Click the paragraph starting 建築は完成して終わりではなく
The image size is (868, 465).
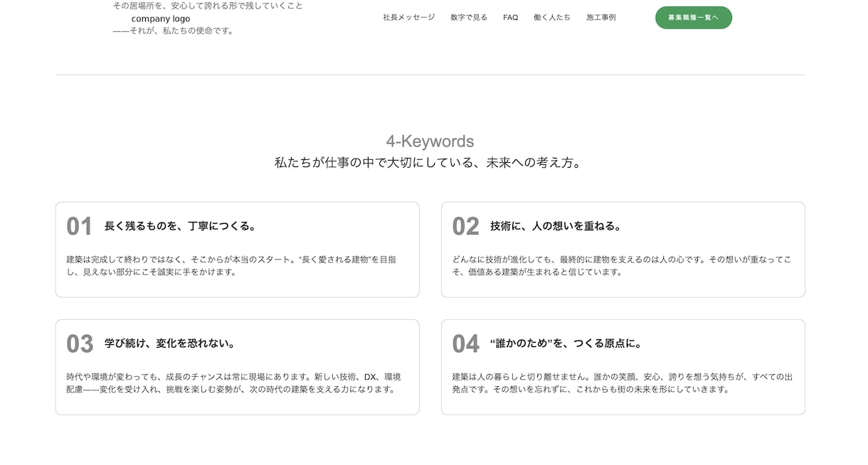pos(231,266)
